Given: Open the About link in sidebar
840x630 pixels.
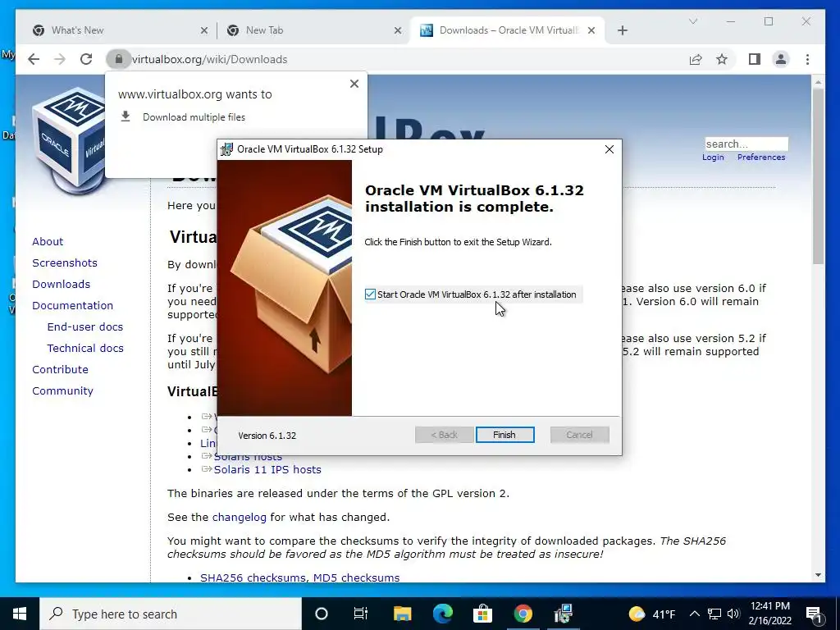Looking at the screenshot, I should 48,242.
